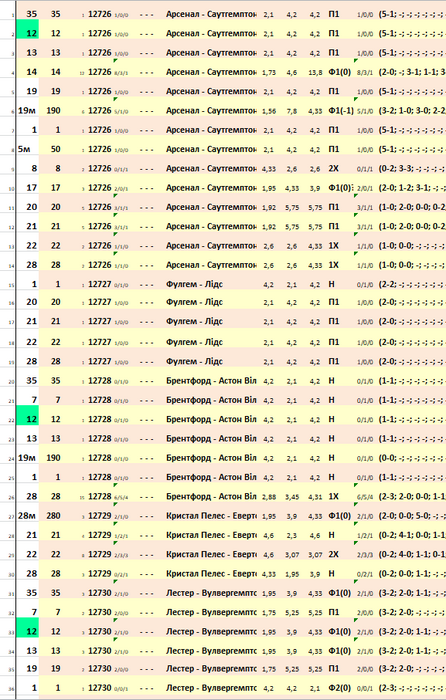This screenshot has width=446, height=700.
Task: Select first-column 8 in Арсенал row
Action: click(x=34, y=168)
